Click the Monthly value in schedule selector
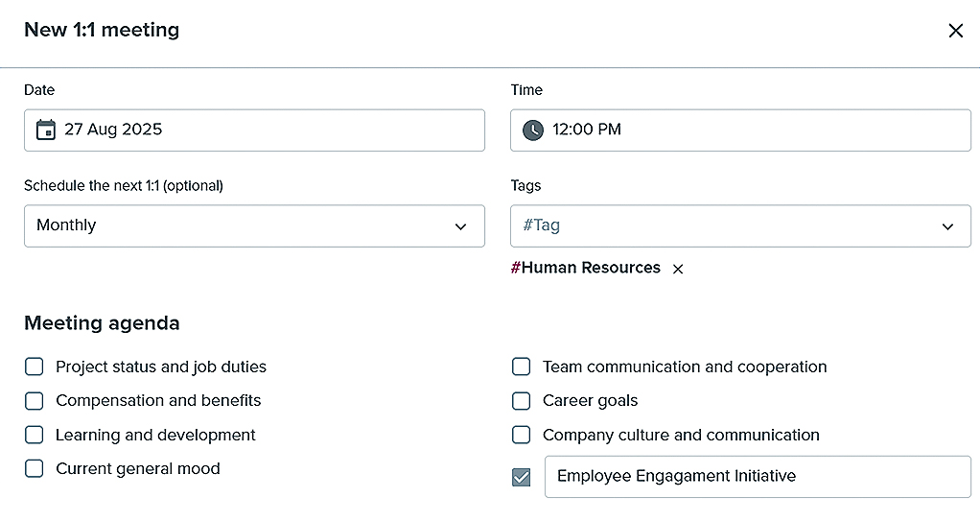Image resolution: width=980 pixels, height=521 pixels. [x=67, y=225]
